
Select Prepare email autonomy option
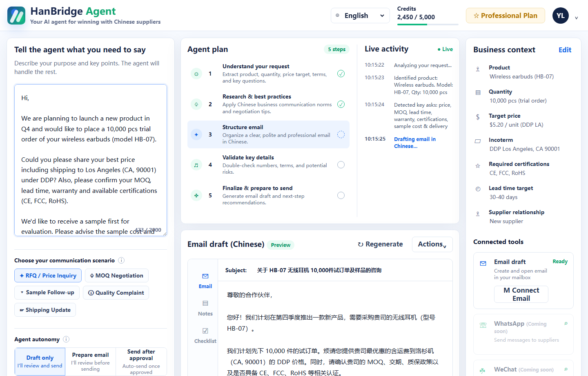(90, 361)
